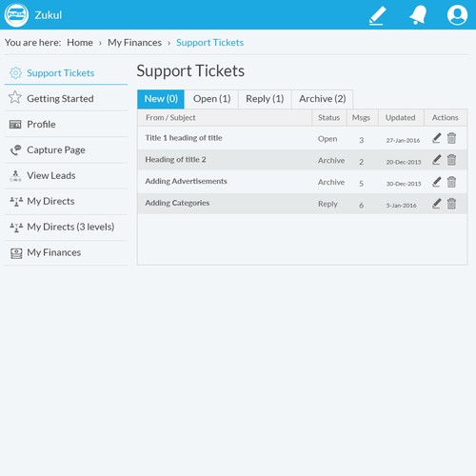Click the gear icon beside Support Tickets

(15, 73)
